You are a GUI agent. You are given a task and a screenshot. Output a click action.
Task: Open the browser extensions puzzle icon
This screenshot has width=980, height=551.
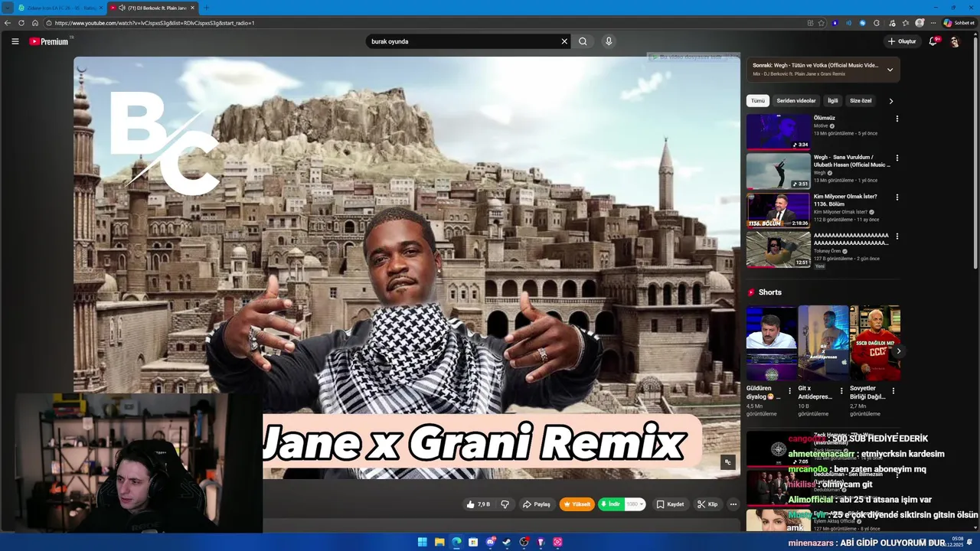pos(877,23)
